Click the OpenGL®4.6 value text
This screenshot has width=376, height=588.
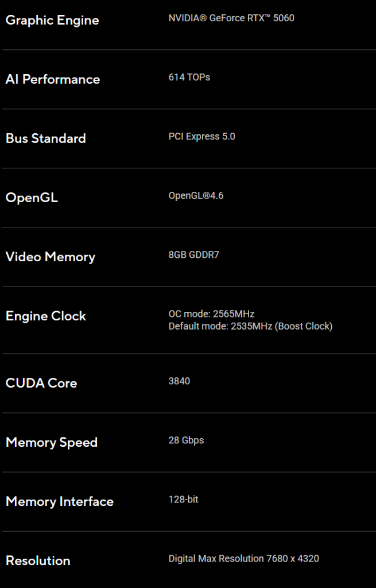tap(196, 196)
